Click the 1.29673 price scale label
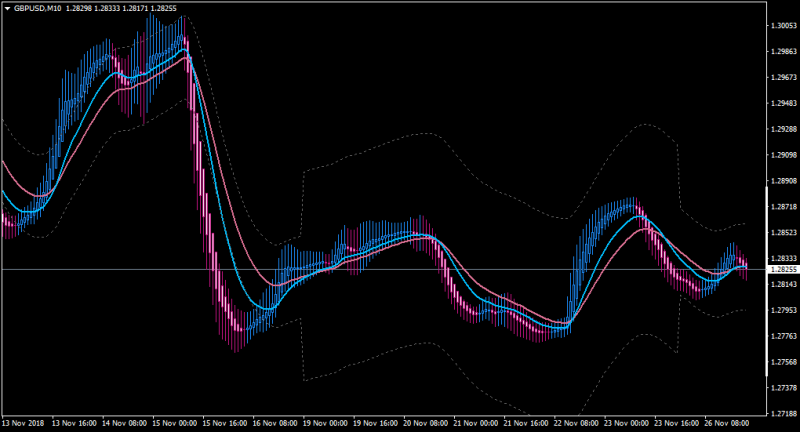 [784, 78]
